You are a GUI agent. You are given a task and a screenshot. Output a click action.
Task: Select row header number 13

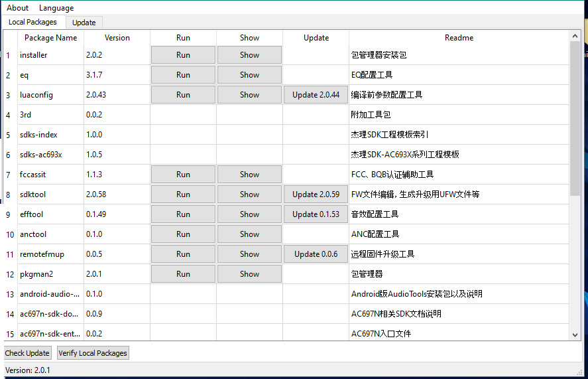10,294
